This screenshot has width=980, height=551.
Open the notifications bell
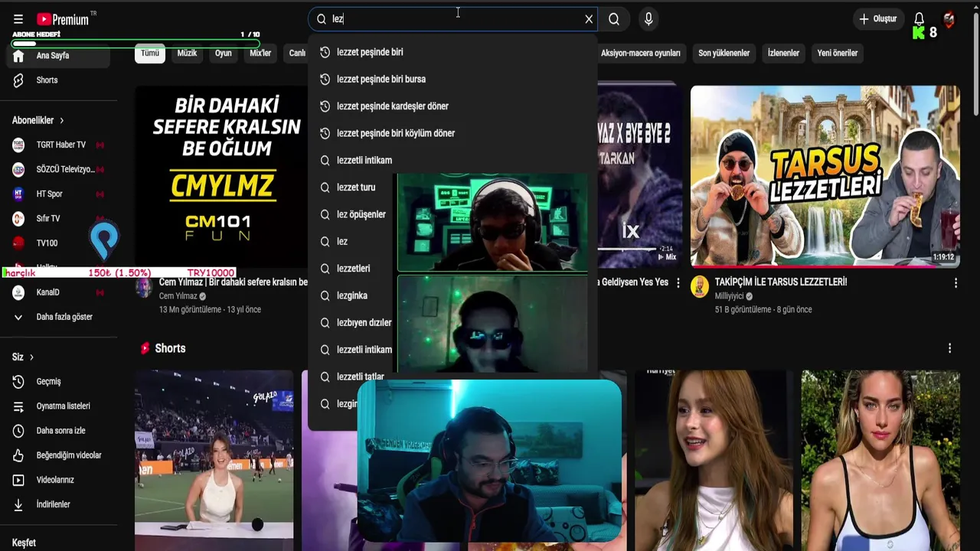pyautogui.click(x=919, y=19)
